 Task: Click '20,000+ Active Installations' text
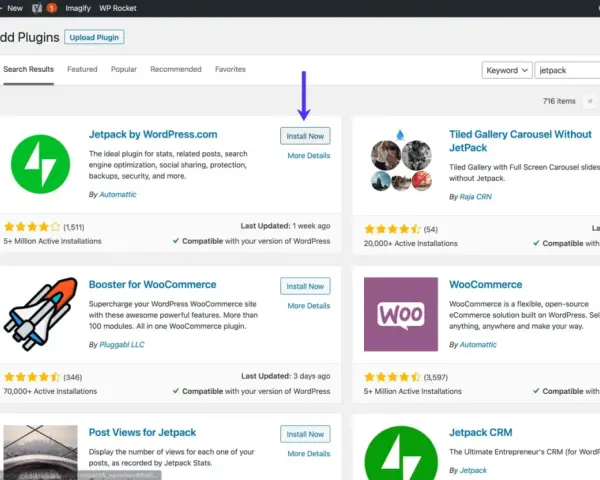pos(411,243)
